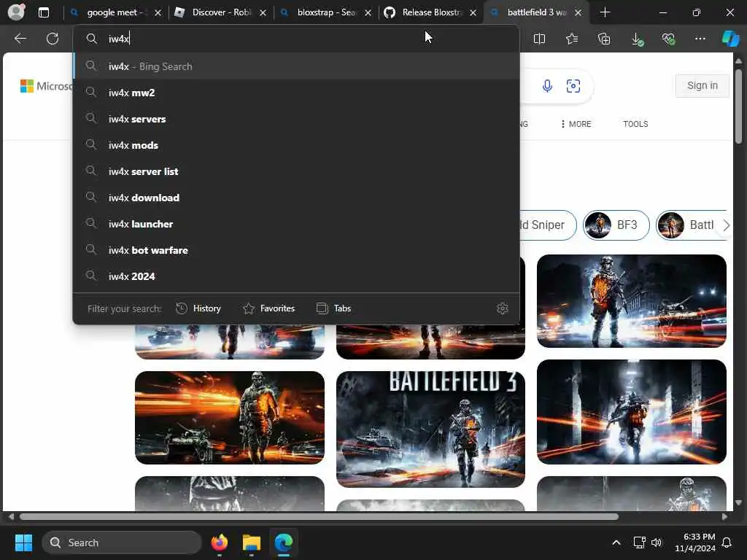The height and width of the screenshot is (560, 747).
Task: Open the Collections toolbar icon
Action: [604, 39]
